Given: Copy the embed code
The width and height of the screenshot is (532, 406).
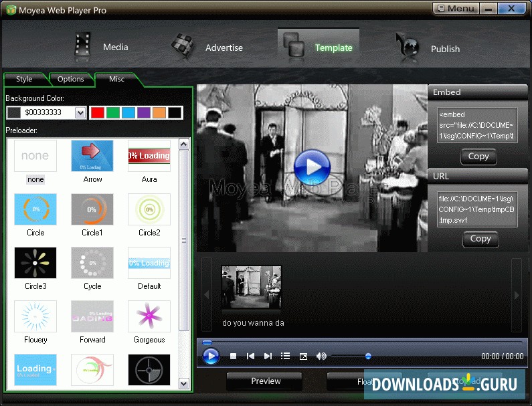Looking at the screenshot, I should 478,157.
